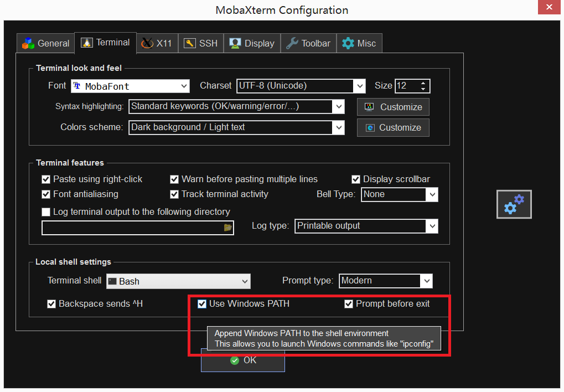The image size is (564, 392).
Task: Click the color icon on scheme Customize
Action: 370,128
